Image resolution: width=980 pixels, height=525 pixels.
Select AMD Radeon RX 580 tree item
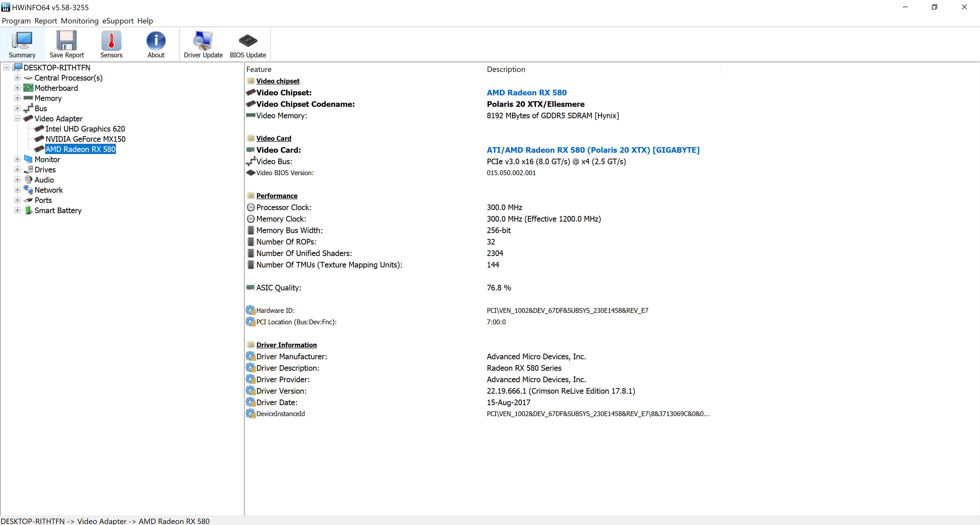80,149
